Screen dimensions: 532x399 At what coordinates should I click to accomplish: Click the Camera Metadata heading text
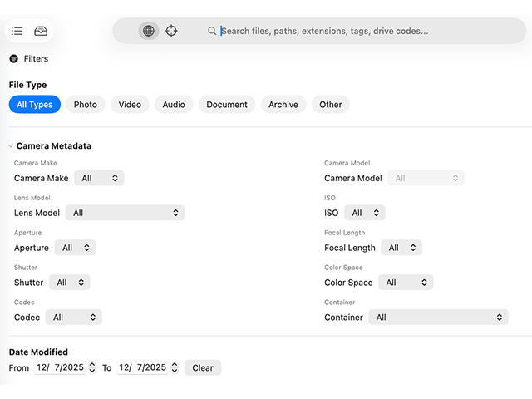[54, 146]
